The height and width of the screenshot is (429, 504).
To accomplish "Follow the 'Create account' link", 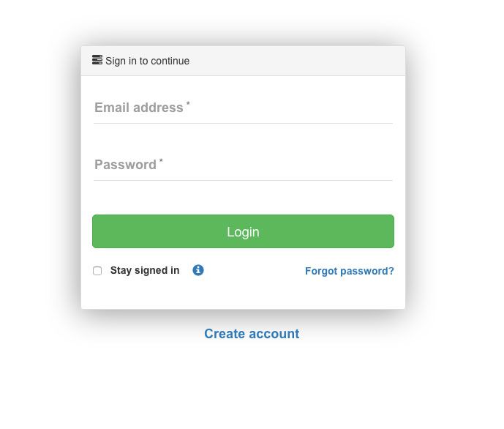I will coord(252,334).
